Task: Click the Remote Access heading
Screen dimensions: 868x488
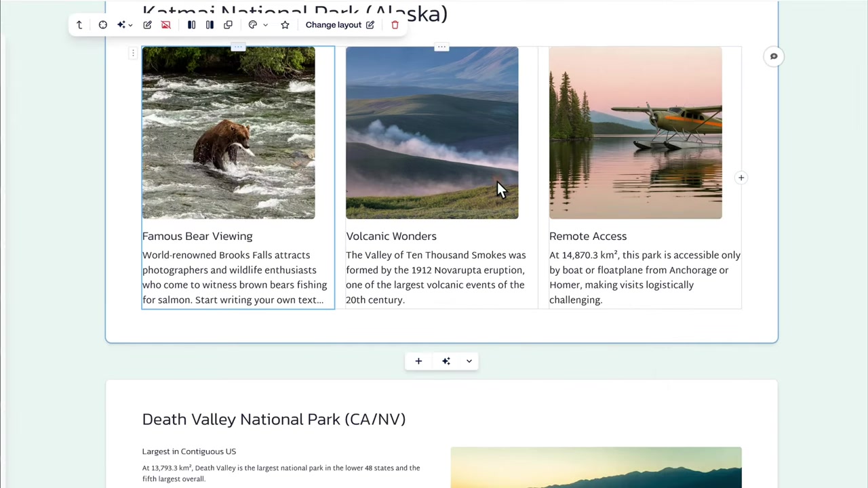Action: (588, 237)
